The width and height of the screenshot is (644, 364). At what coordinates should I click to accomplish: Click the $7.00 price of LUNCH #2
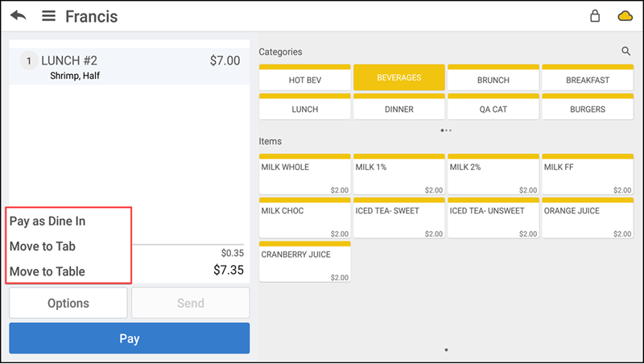[x=225, y=61]
